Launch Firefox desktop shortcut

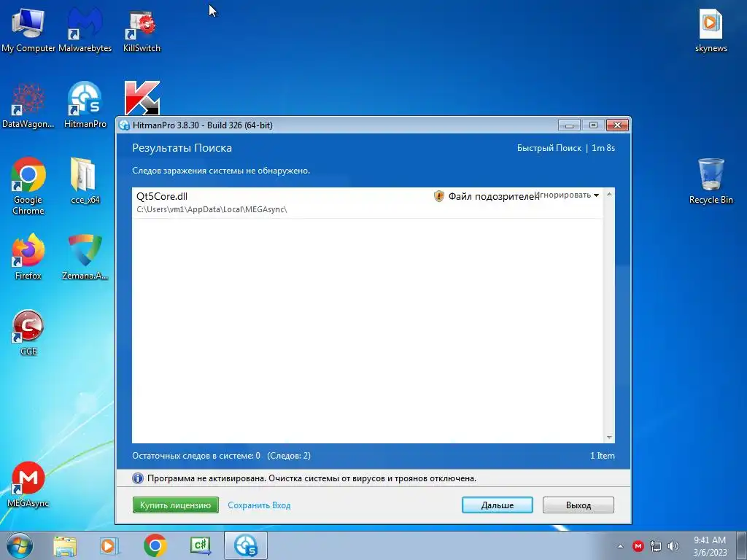28,256
